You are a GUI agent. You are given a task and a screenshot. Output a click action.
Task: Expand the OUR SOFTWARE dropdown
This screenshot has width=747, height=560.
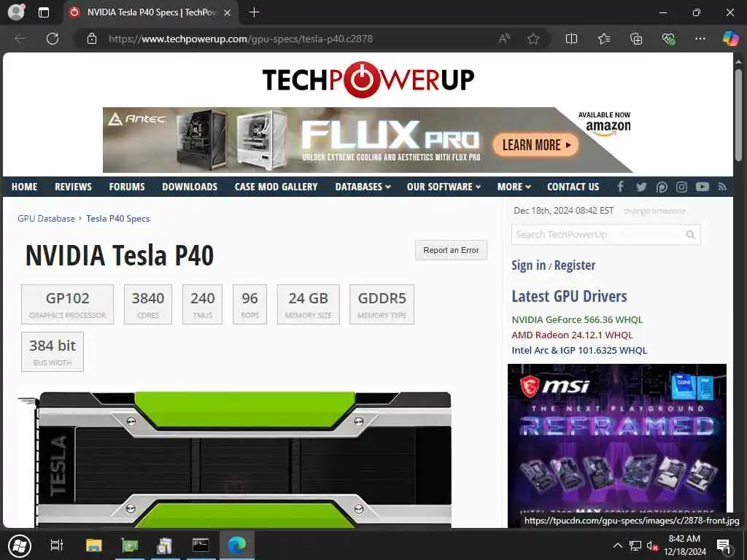pos(444,187)
